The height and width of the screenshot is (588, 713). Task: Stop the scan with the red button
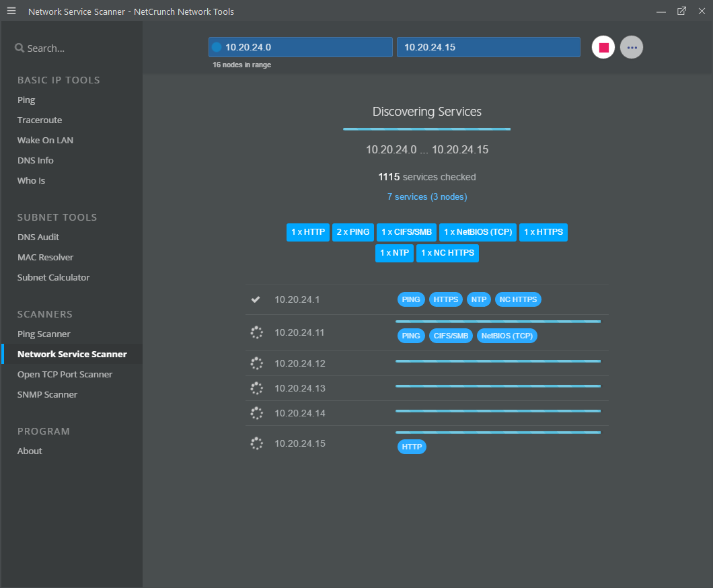click(x=603, y=47)
